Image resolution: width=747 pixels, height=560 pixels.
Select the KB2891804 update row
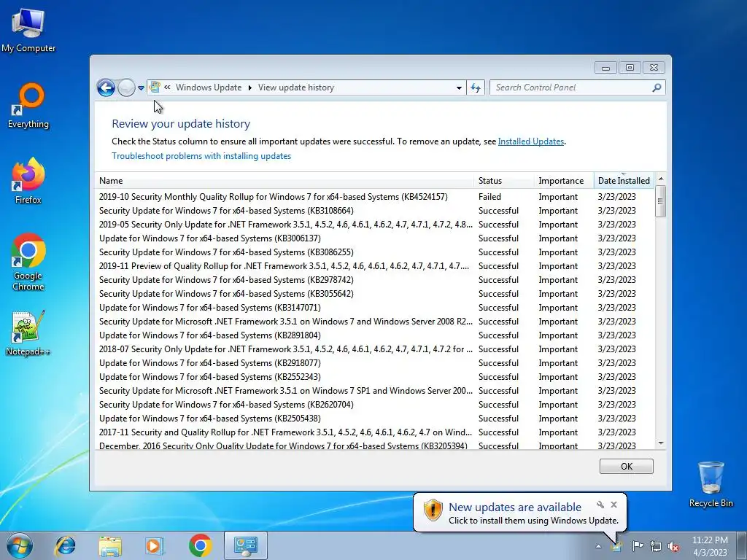click(375, 335)
